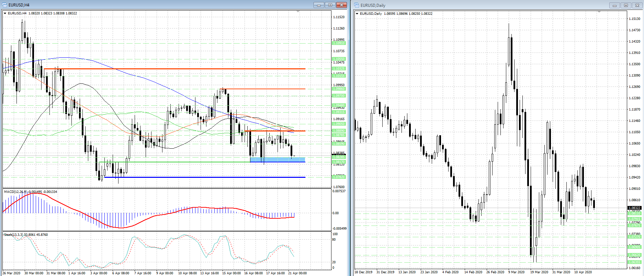Click the black 1.08322 current price tag on Daily

pos(634,208)
